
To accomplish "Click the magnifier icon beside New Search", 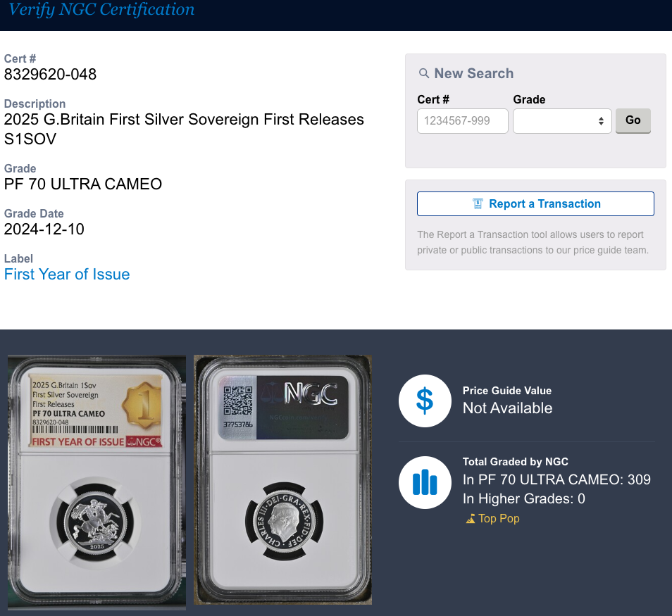I will [x=424, y=73].
